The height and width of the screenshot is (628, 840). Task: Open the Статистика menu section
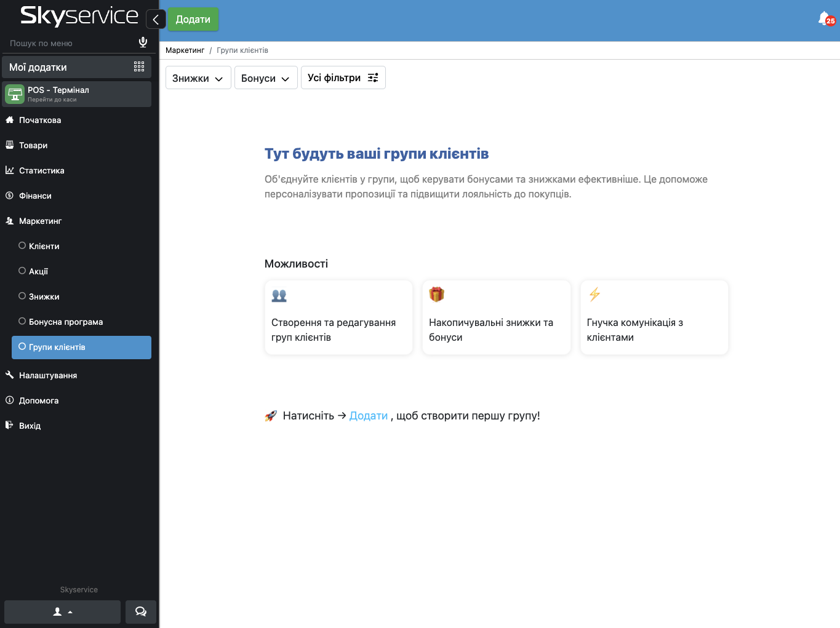coord(41,170)
